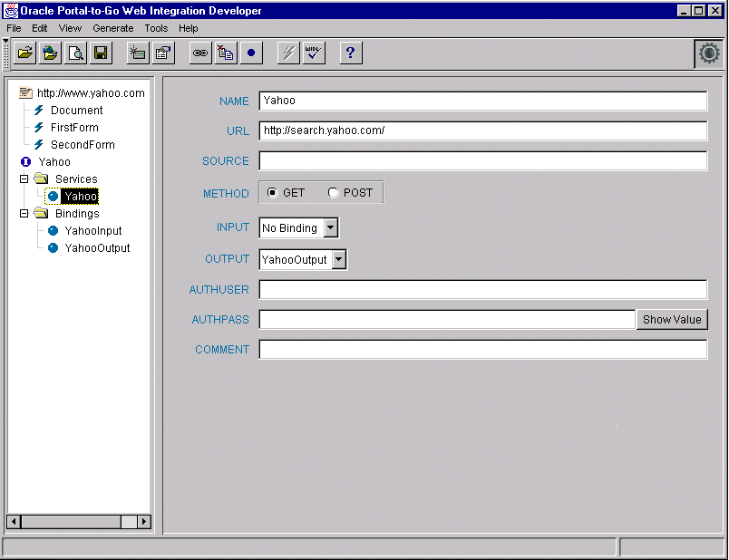Click the document preview magnifier icon

(x=75, y=53)
